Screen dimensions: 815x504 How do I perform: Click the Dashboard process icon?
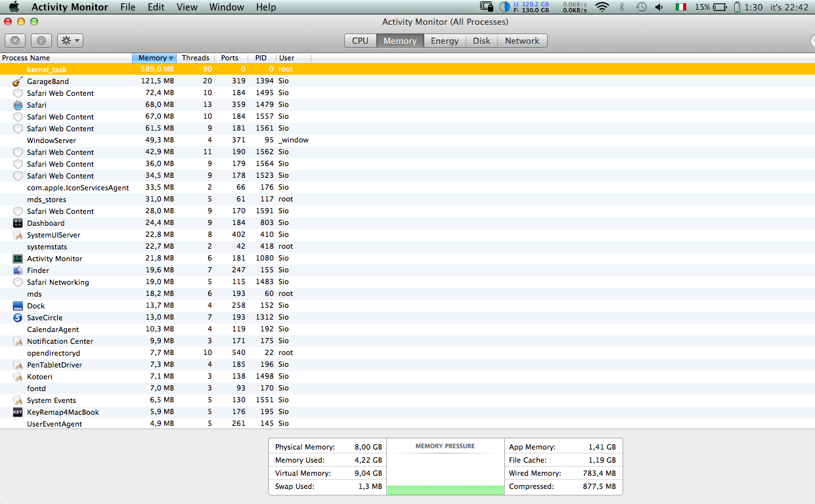(x=18, y=223)
